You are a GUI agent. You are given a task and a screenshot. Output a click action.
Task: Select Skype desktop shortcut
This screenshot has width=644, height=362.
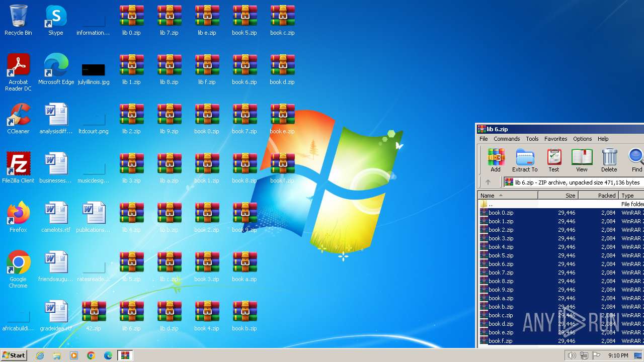[56, 21]
